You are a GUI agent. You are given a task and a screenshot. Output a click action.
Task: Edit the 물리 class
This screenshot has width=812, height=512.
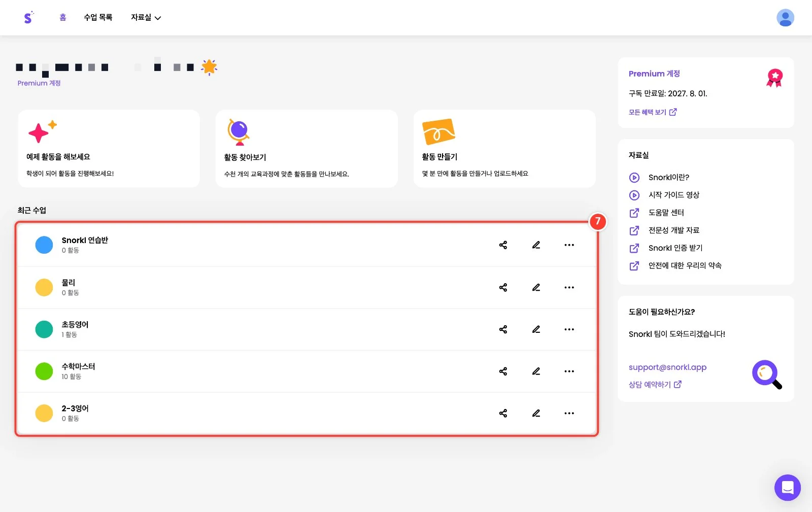pyautogui.click(x=536, y=287)
